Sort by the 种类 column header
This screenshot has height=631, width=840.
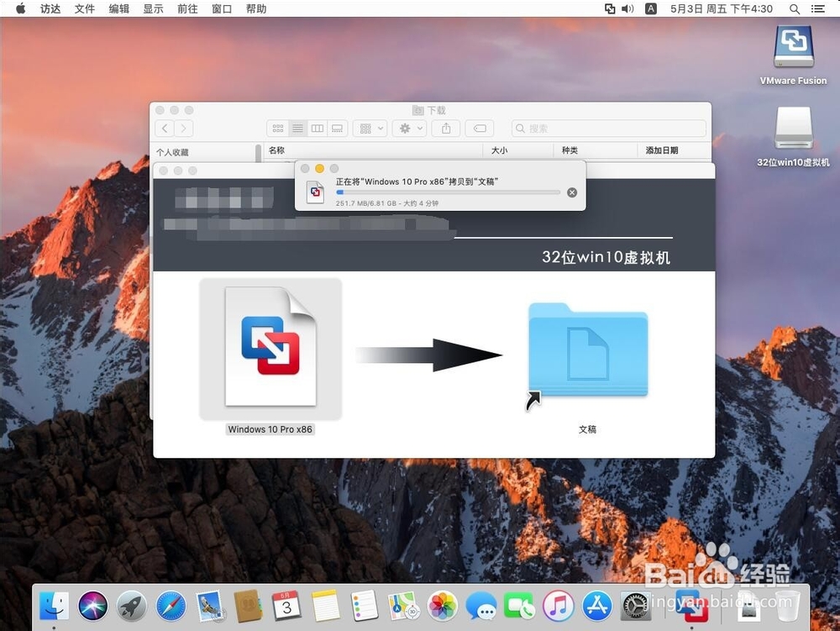tap(570, 150)
